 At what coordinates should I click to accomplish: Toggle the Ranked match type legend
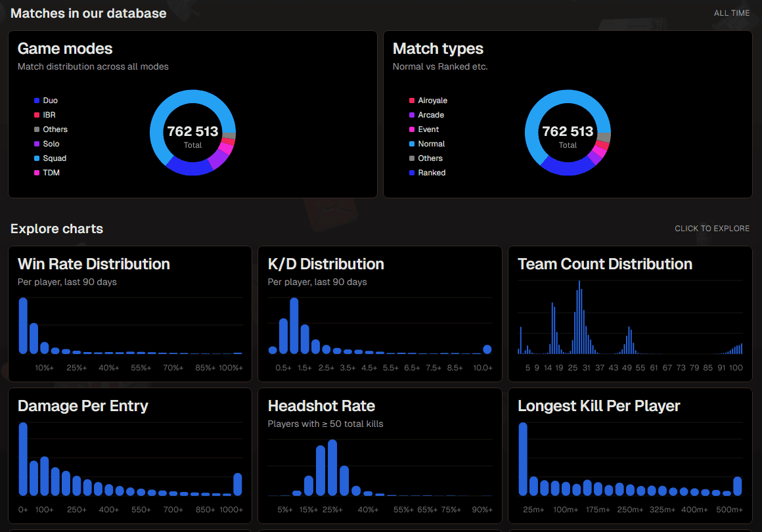click(x=431, y=173)
